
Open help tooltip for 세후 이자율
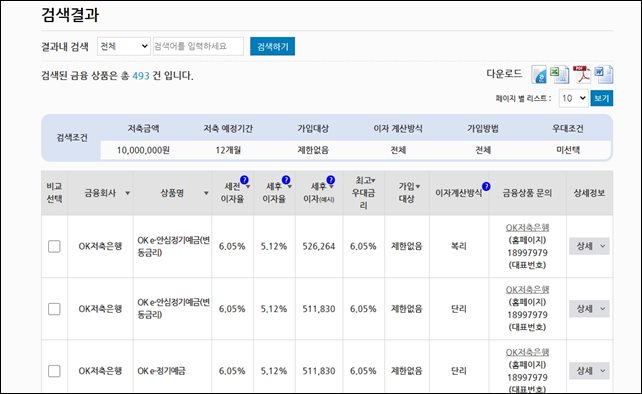tap(286, 180)
